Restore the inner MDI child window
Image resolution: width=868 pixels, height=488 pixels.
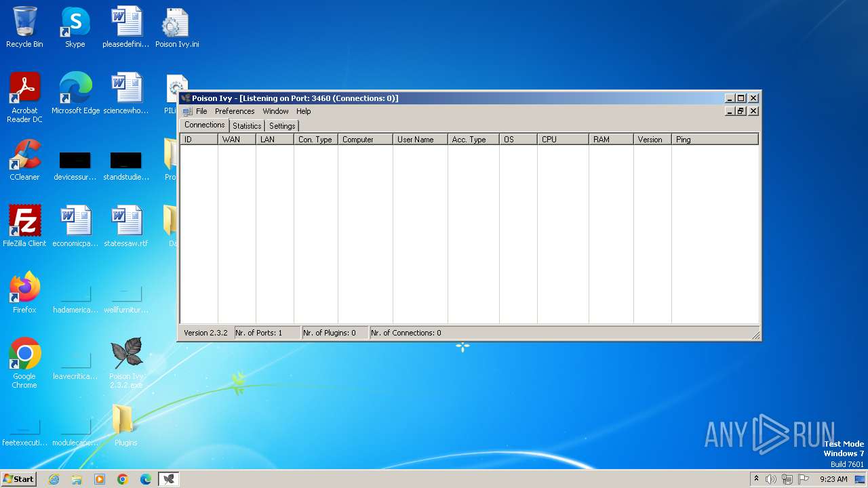click(741, 111)
